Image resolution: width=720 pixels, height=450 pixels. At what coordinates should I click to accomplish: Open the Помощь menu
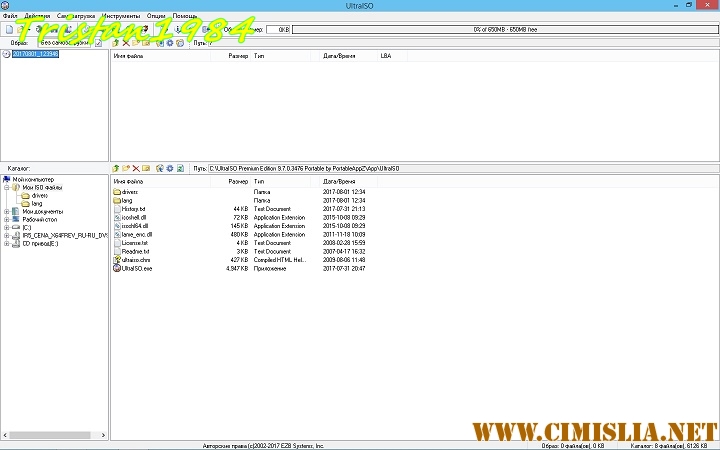(185, 16)
